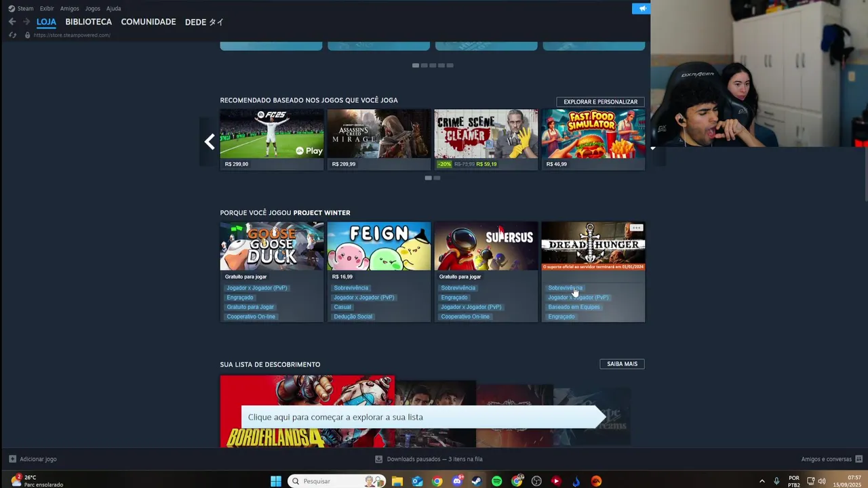Image resolution: width=868 pixels, height=488 pixels.
Task: Open the Crime Scene Cleaner card
Action: 486,140
